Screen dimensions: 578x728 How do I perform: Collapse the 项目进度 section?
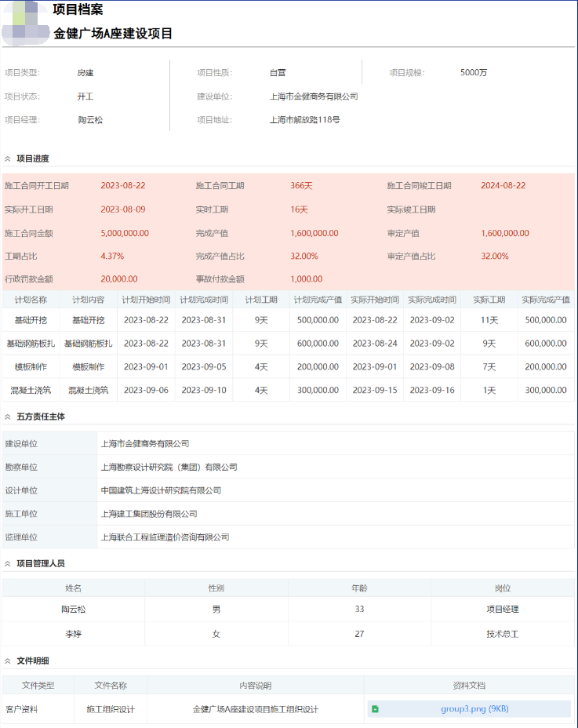pos(7,158)
